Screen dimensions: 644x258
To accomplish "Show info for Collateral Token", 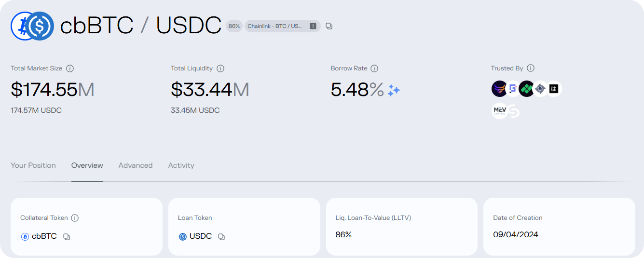I will [75, 218].
